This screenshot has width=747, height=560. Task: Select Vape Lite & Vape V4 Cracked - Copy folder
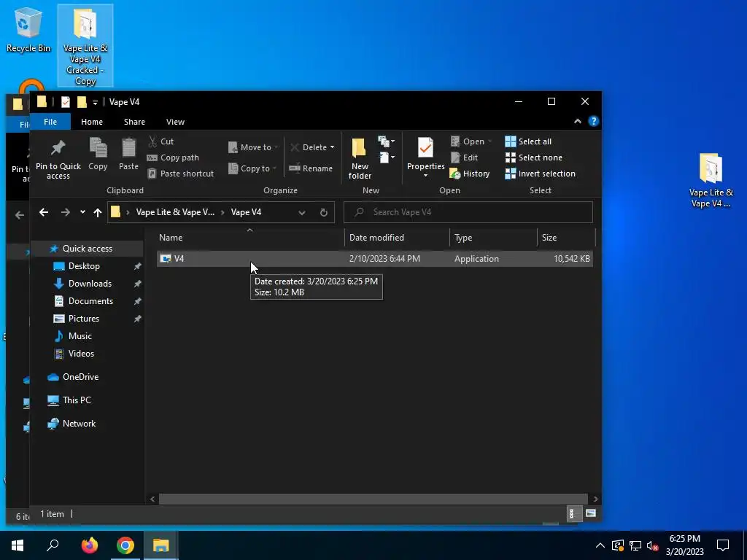85,46
